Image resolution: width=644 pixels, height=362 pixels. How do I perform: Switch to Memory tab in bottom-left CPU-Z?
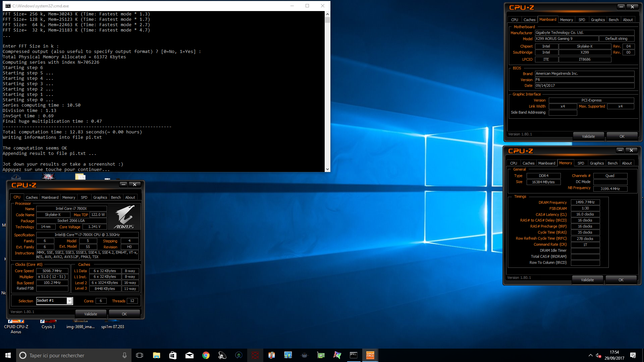(69, 197)
